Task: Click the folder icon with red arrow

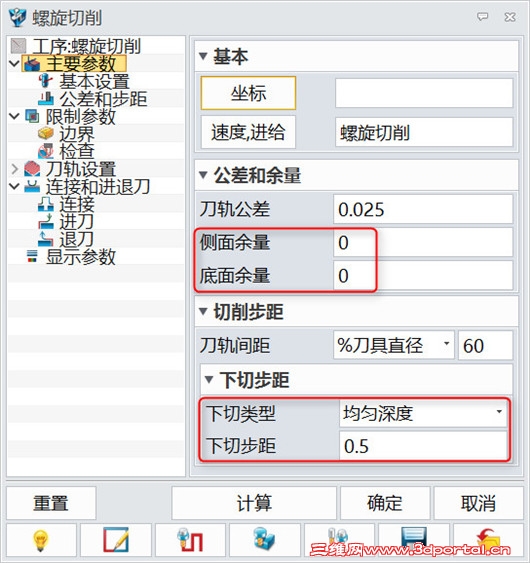Action: (488, 539)
